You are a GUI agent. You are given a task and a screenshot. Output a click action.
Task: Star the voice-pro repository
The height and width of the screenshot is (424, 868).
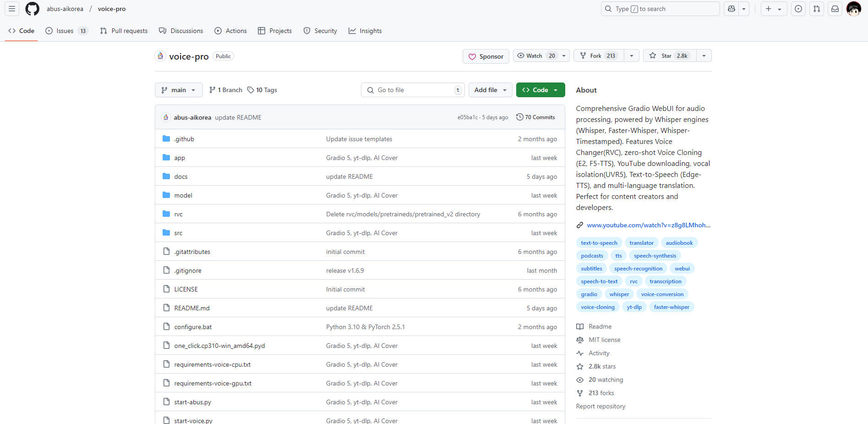tap(669, 56)
